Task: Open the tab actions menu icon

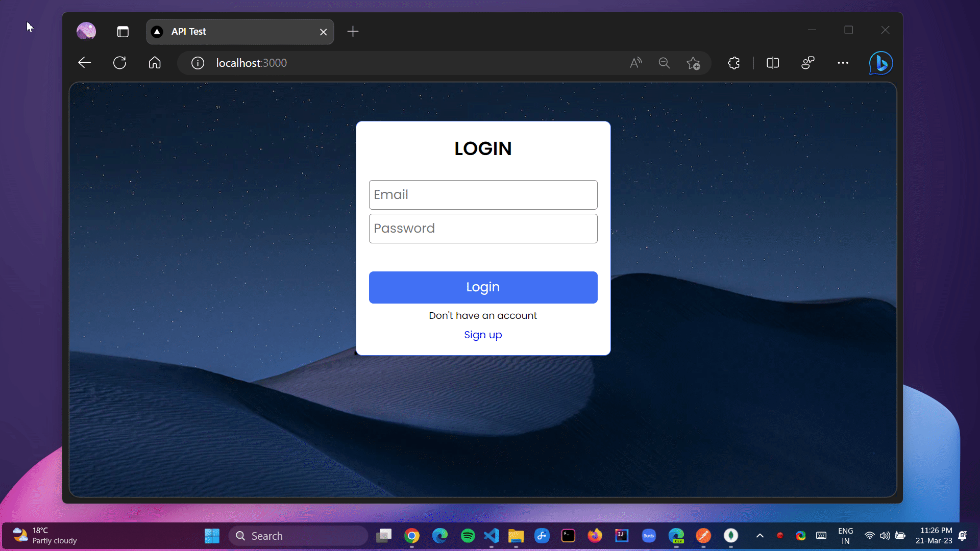Action: [x=122, y=32]
